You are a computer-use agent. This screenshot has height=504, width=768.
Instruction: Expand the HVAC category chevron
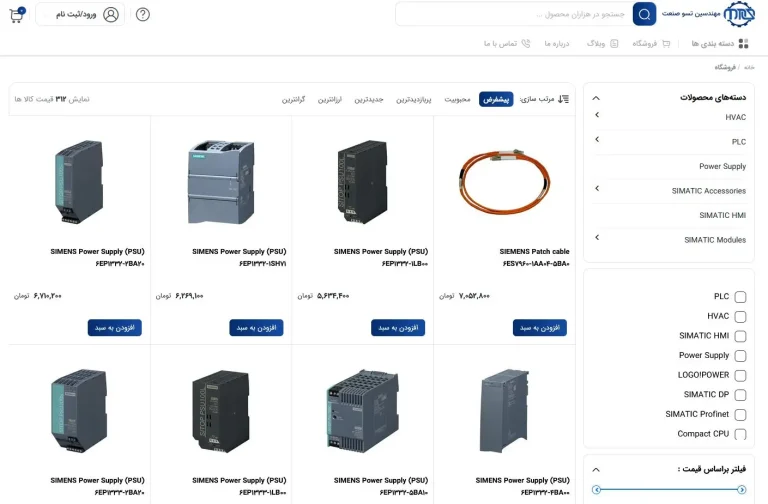tap(597, 116)
